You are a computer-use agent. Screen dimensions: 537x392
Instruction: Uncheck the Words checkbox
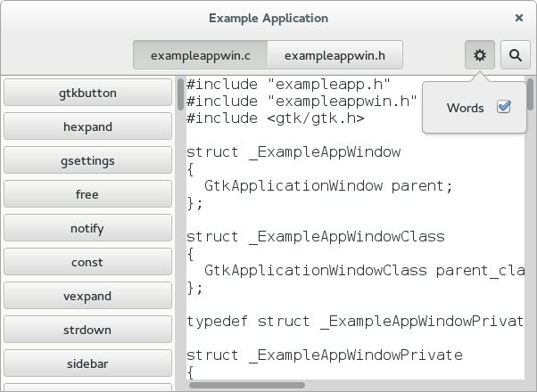click(x=504, y=107)
